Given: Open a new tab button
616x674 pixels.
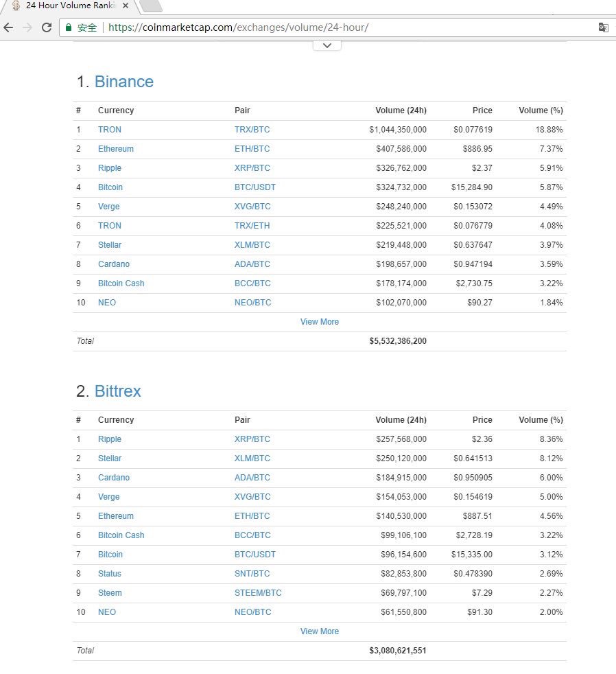Looking at the screenshot, I should pyautogui.click(x=151, y=5).
